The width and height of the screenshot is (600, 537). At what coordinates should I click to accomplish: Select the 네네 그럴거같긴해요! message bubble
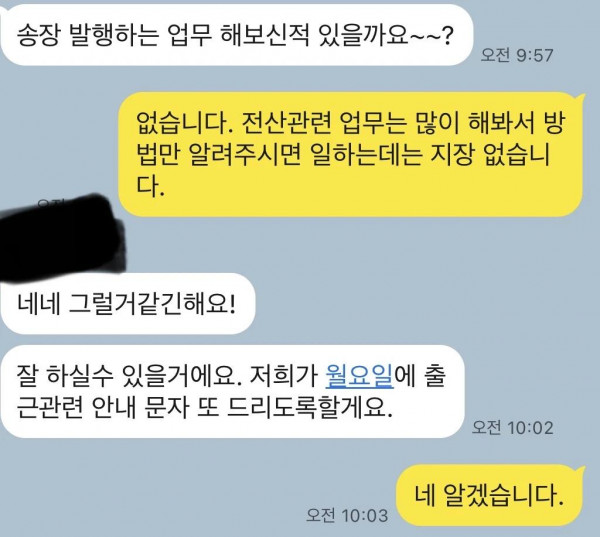(128, 304)
